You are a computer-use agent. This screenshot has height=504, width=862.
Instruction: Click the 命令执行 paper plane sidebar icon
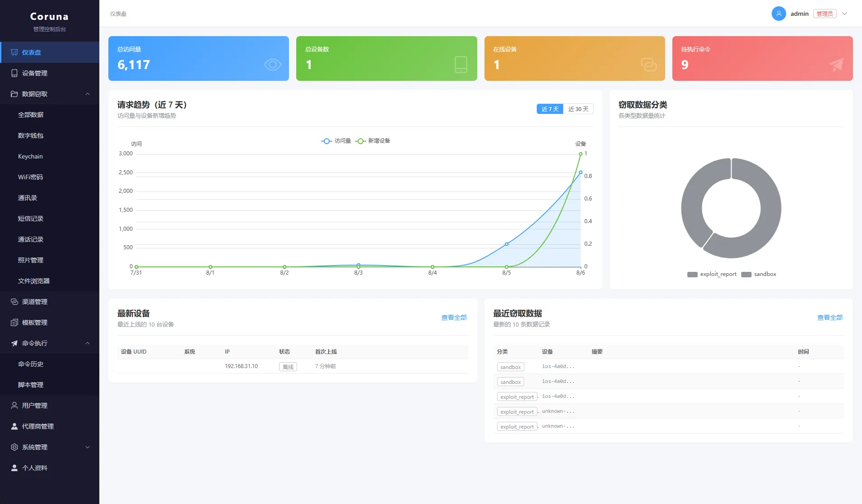(x=14, y=343)
